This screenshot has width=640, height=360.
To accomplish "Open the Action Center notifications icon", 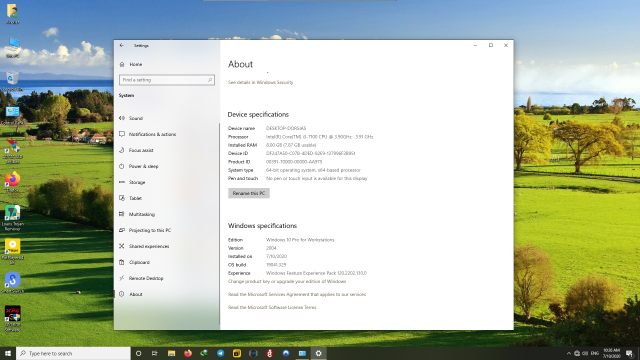I will coord(630,353).
